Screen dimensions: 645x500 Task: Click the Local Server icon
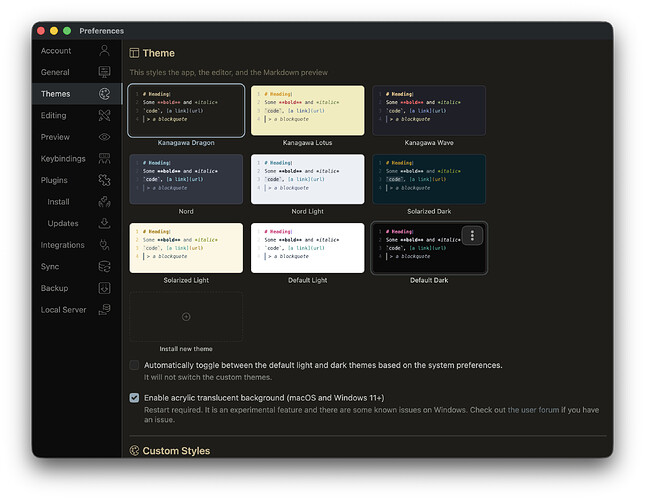point(104,310)
